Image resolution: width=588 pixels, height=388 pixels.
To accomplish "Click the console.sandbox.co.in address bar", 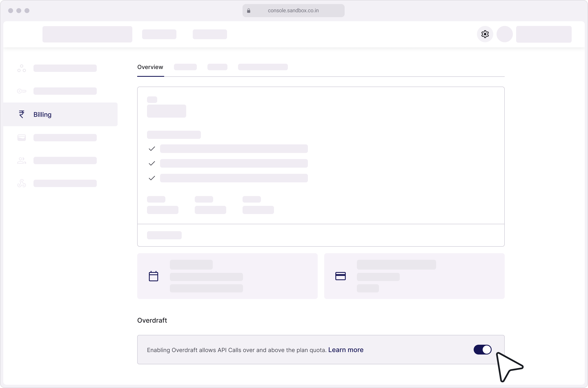I will coord(293,11).
